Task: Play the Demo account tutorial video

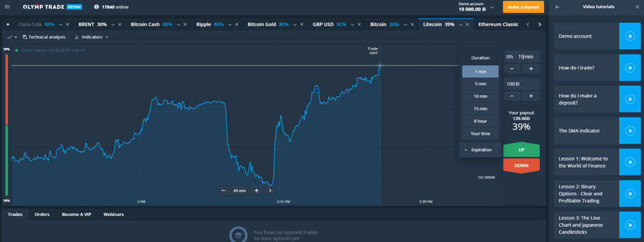Action: (x=630, y=36)
